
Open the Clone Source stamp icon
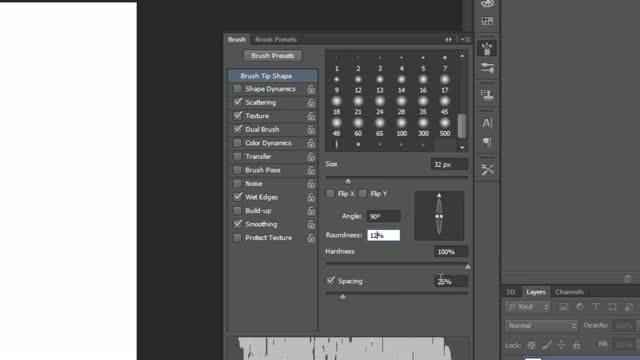(x=487, y=95)
